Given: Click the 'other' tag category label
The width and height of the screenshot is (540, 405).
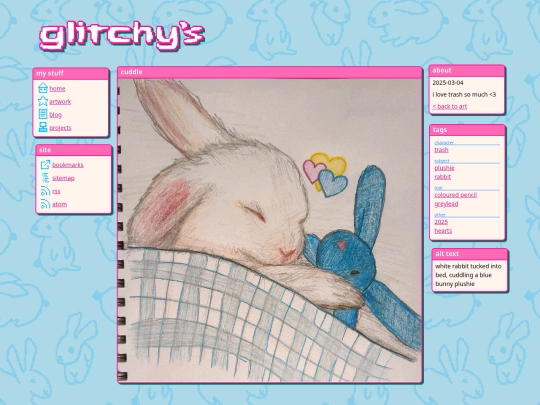Looking at the screenshot, I should (x=440, y=215).
